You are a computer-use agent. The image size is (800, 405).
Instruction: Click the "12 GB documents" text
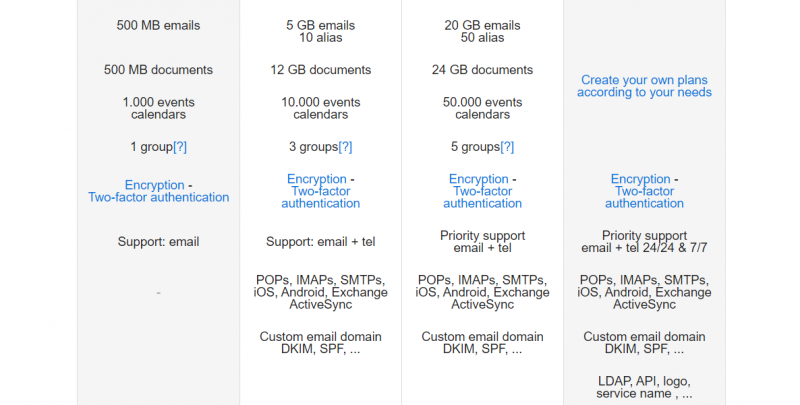tap(320, 70)
